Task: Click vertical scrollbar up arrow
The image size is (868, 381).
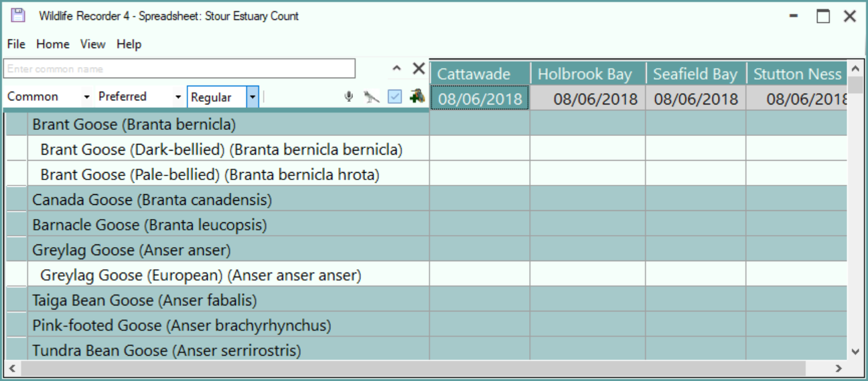Action: pyautogui.click(x=855, y=68)
